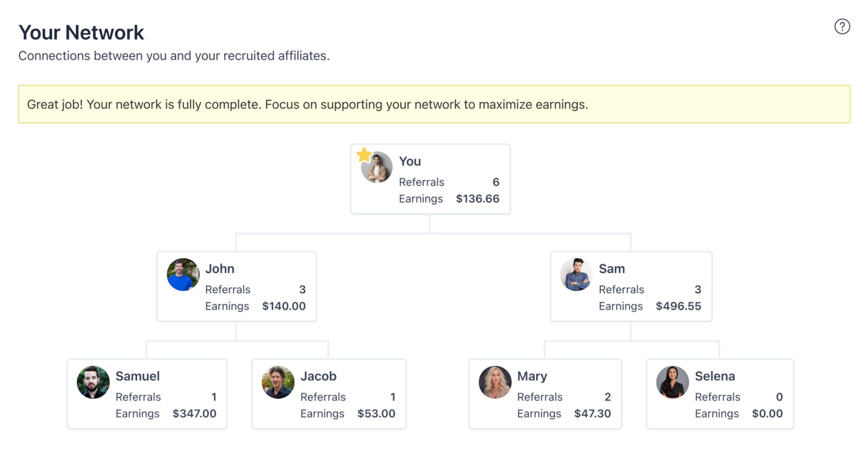
Task: Click Selena's referrals count of 0
Action: coord(779,397)
